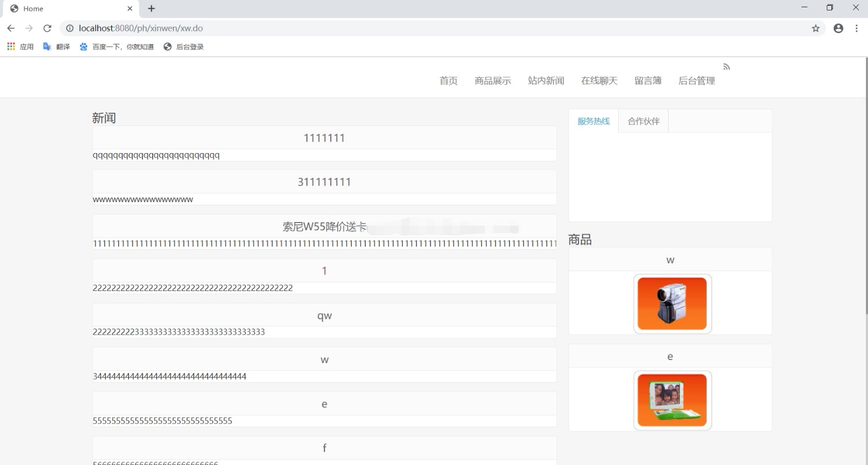
Task: Switch to 服务热线 tab
Action: [594, 121]
